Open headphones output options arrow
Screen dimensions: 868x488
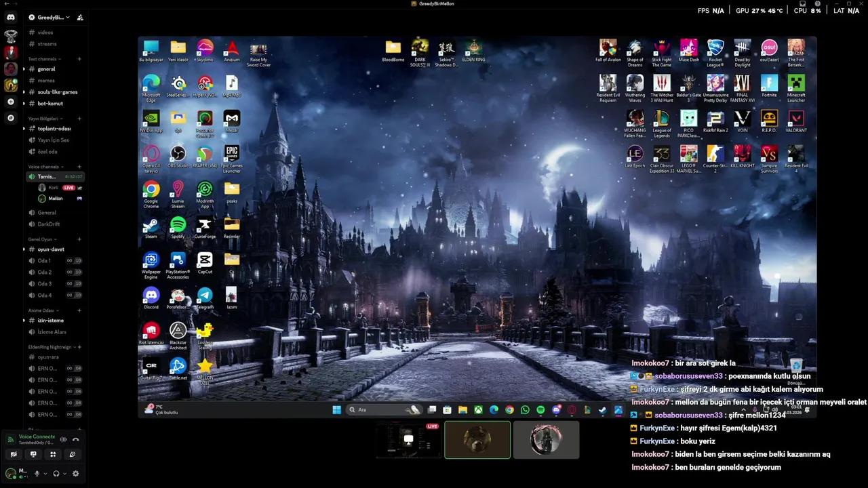pyautogui.click(x=64, y=474)
